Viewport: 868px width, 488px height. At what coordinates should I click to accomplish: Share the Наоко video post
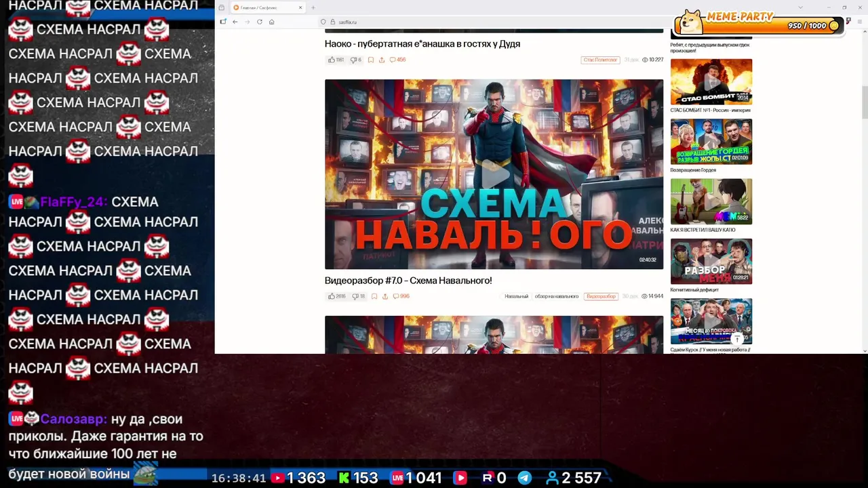pyautogui.click(x=382, y=60)
